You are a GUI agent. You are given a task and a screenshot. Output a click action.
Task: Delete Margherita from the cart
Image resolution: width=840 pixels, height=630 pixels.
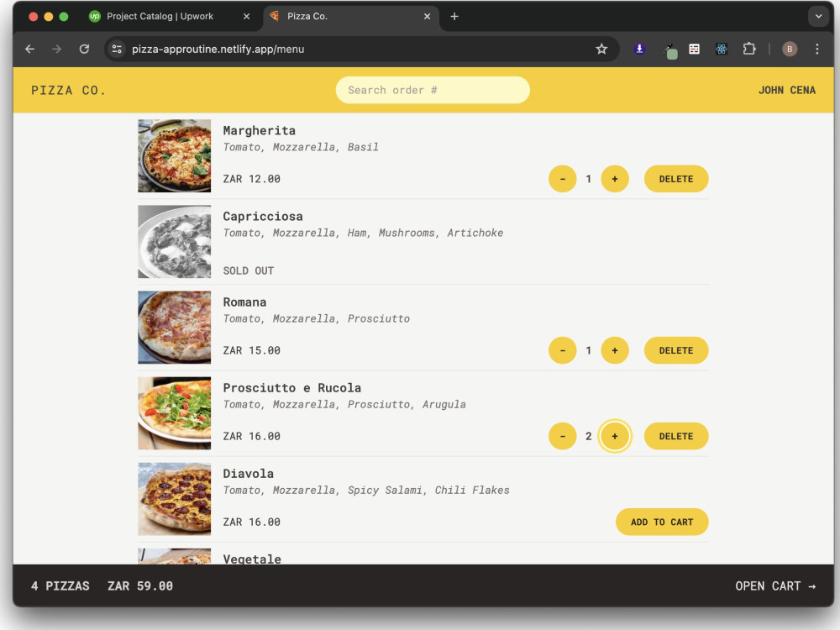pyautogui.click(x=676, y=179)
